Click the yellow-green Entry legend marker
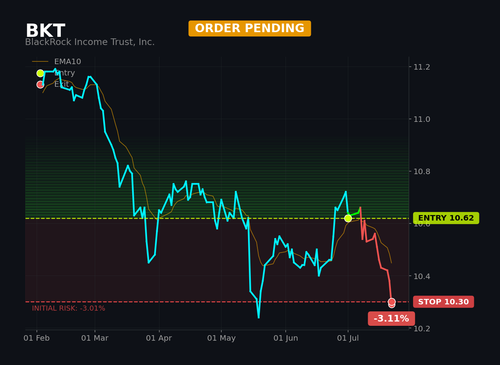This screenshot has width=500, height=365. (40, 73)
